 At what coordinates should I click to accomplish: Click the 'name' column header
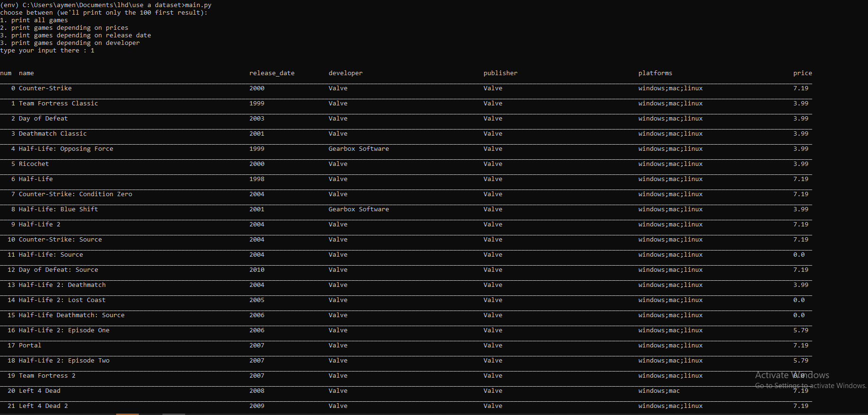26,73
